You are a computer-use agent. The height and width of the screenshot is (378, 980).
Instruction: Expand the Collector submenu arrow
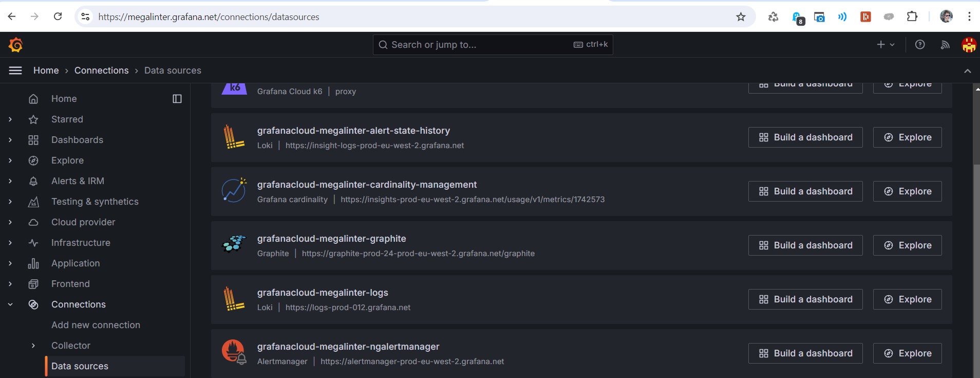[x=33, y=346]
